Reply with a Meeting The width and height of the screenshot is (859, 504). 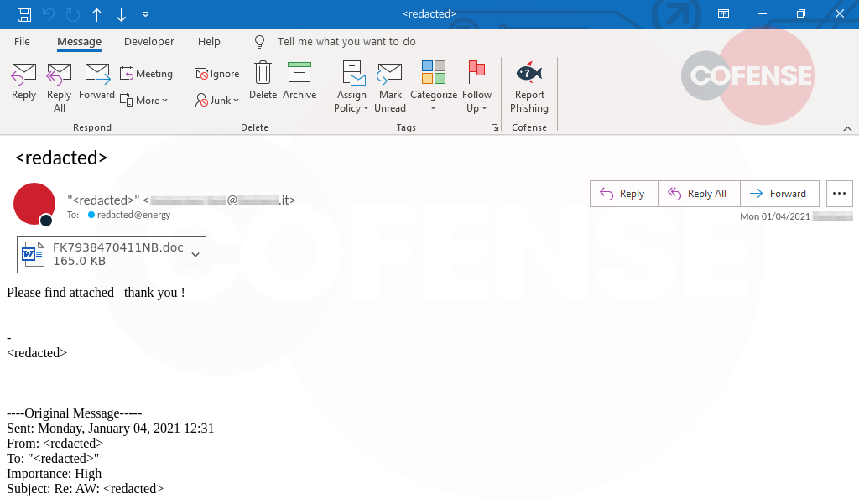[146, 74]
